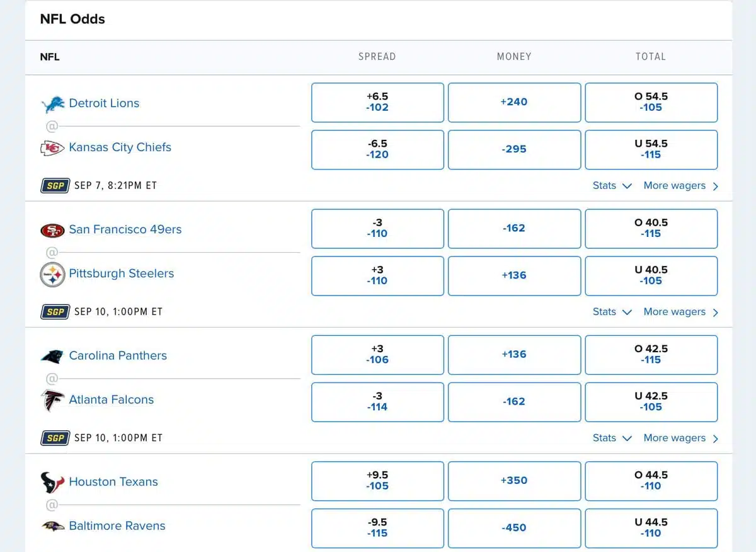The height and width of the screenshot is (552, 756).
Task: Select Ravens -9.5 spread bet
Action: (x=377, y=527)
